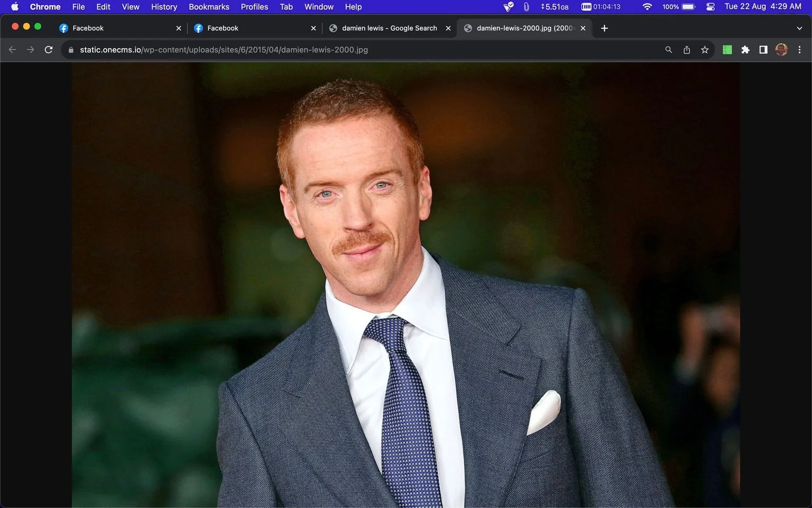Toggle the side panel icon
The image size is (812, 508).
point(763,50)
